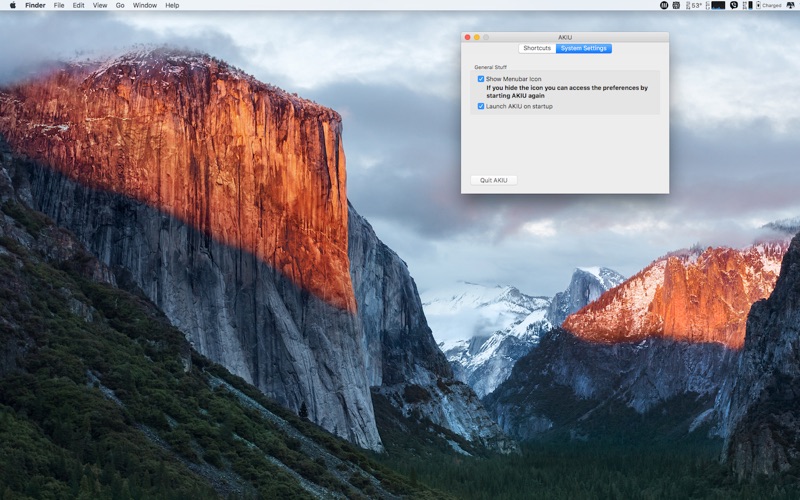Image resolution: width=800 pixels, height=500 pixels.
Task: Open the Window menu
Action: click(145, 5)
